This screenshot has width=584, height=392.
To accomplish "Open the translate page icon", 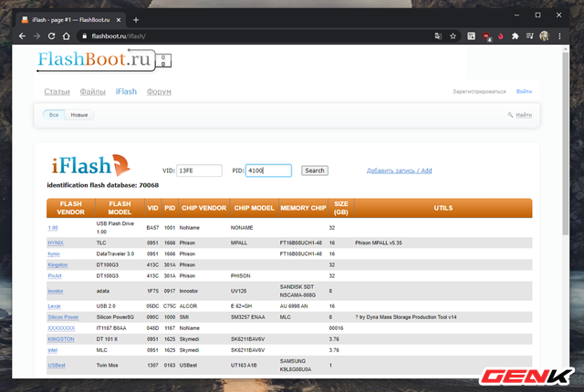I will tap(438, 36).
